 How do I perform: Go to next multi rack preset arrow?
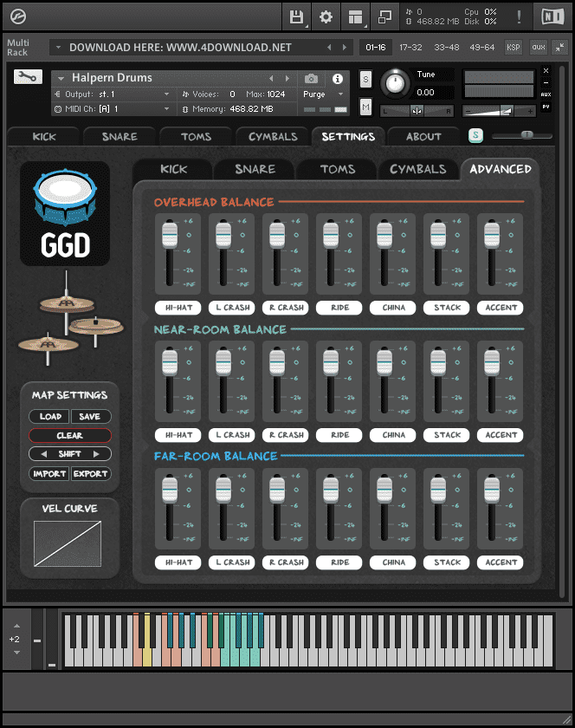click(x=345, y=48)
